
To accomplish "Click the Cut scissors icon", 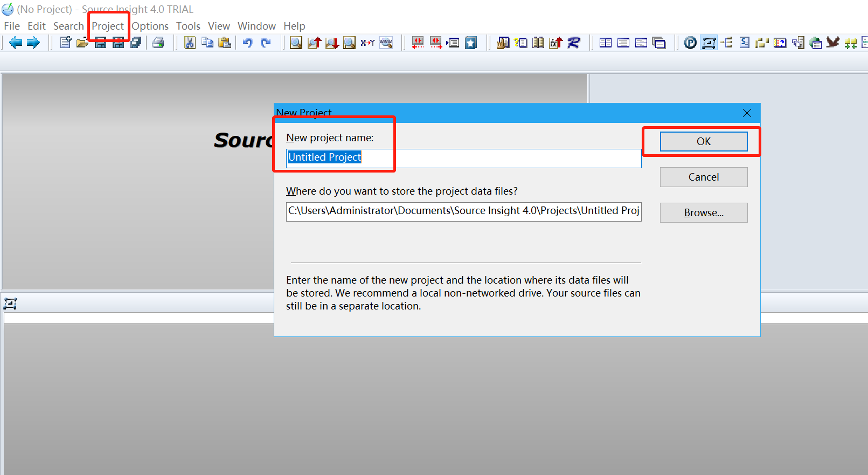I will (190, 43).
